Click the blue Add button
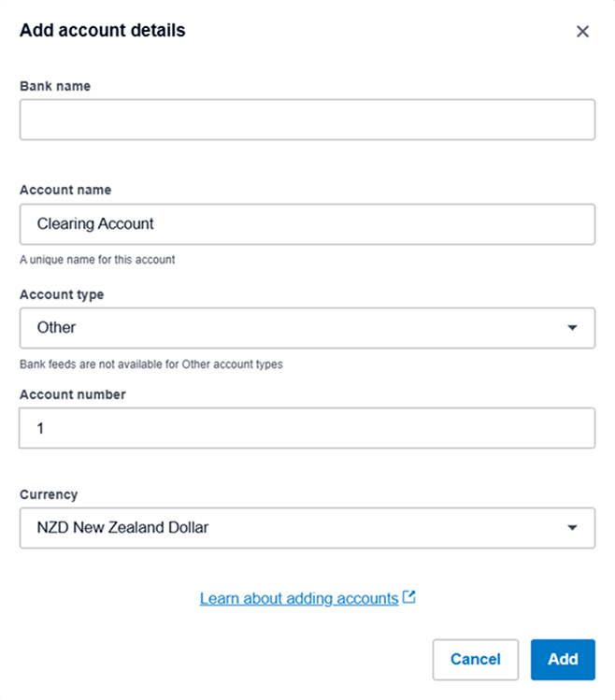The width and height of the screenshot is (615, 700). click(x=563, y=660)
